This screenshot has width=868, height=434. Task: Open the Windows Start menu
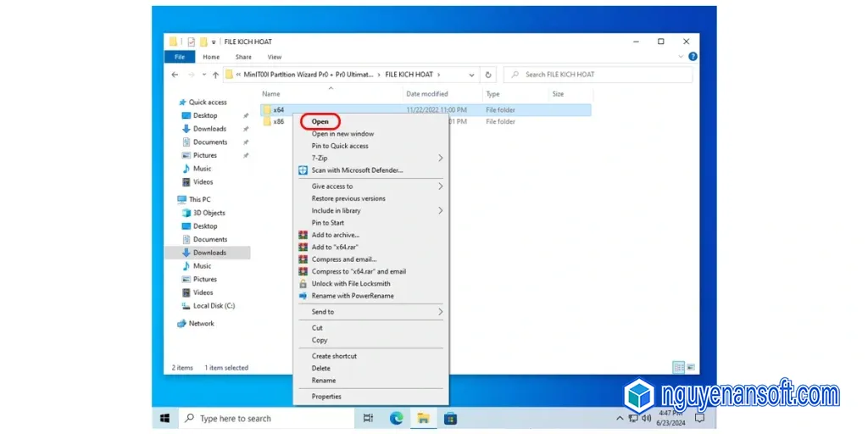165,419
